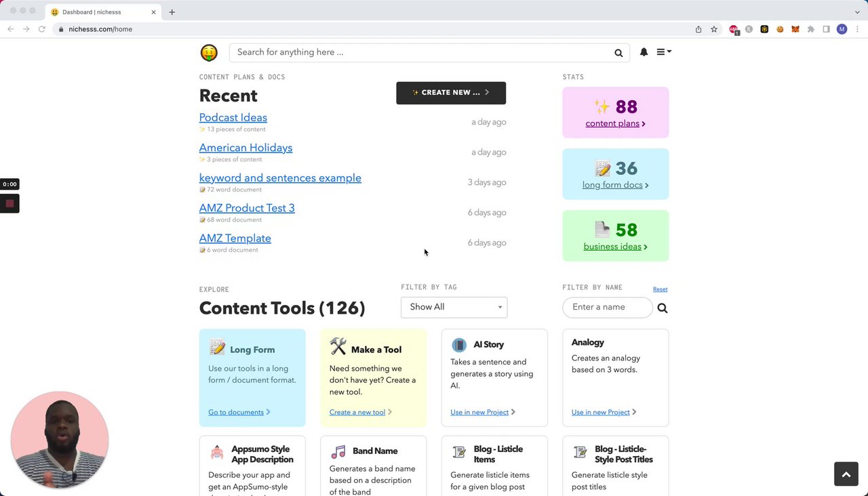Screen dimensions: 868x496
Task: Click the Make a Tool hammer icon
Action: coord(338,347)
